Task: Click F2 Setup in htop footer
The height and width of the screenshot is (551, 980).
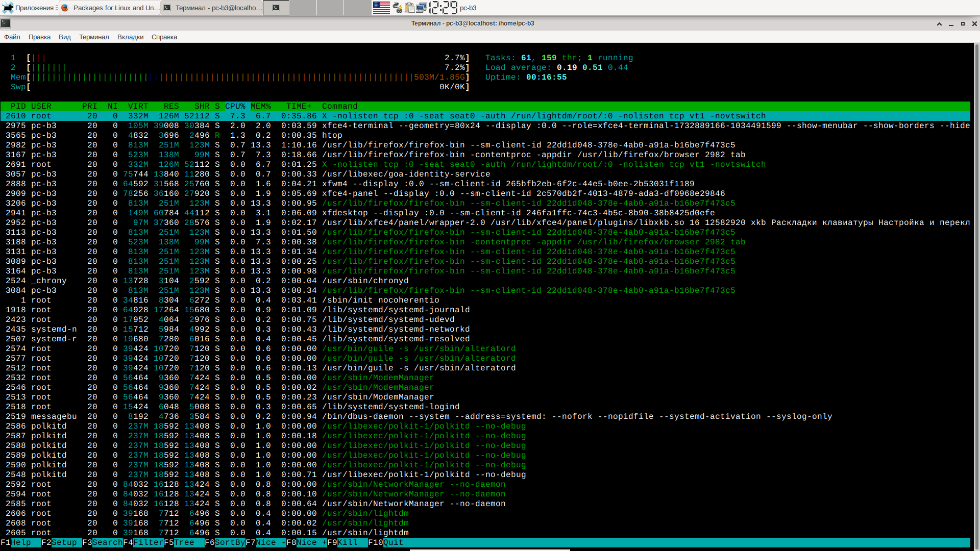Action: [62, 542]
